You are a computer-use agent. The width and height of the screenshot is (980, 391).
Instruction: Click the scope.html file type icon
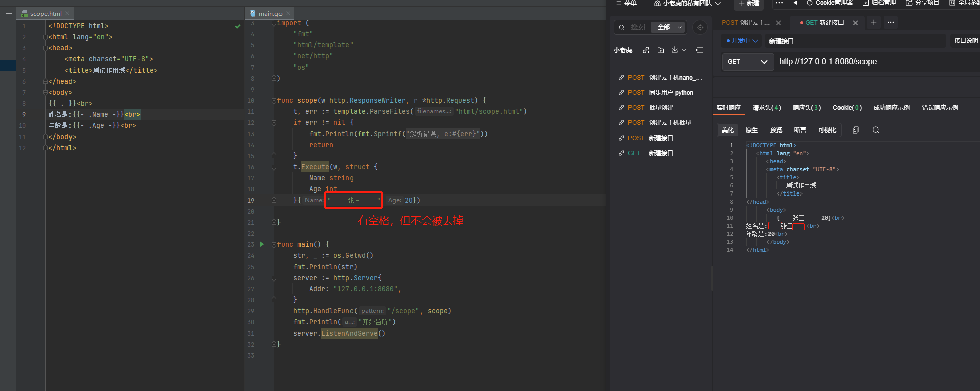coord(24,13)
